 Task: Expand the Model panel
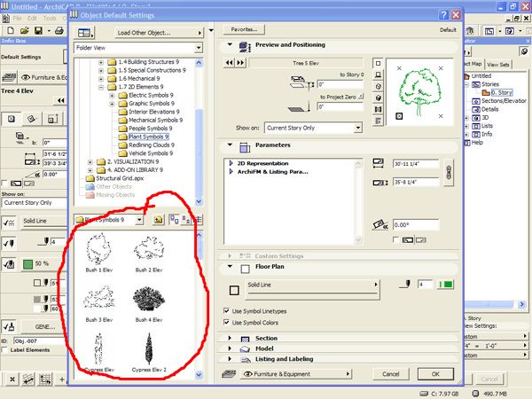[230, 348]
